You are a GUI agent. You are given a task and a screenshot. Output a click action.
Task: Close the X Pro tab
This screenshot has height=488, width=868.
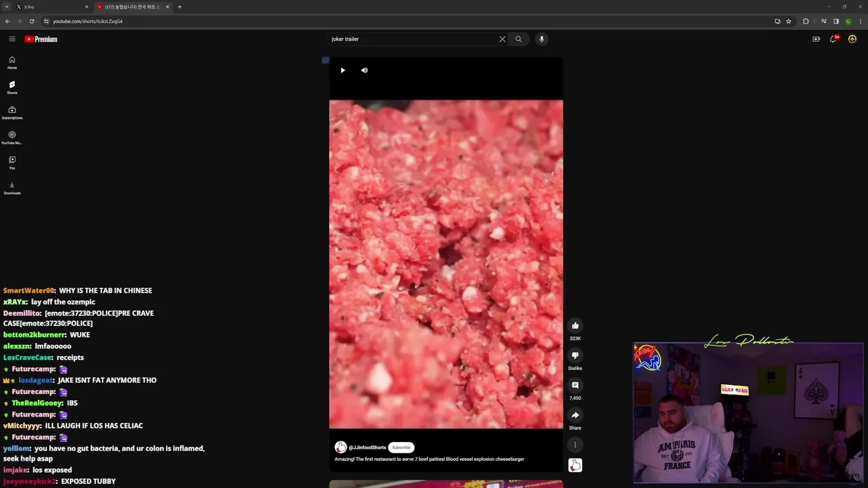point(87,7)
